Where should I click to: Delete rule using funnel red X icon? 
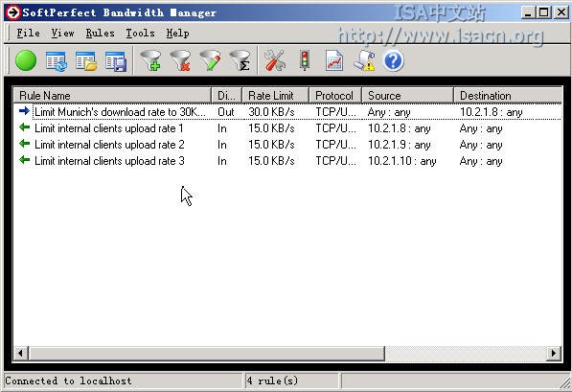180,60
